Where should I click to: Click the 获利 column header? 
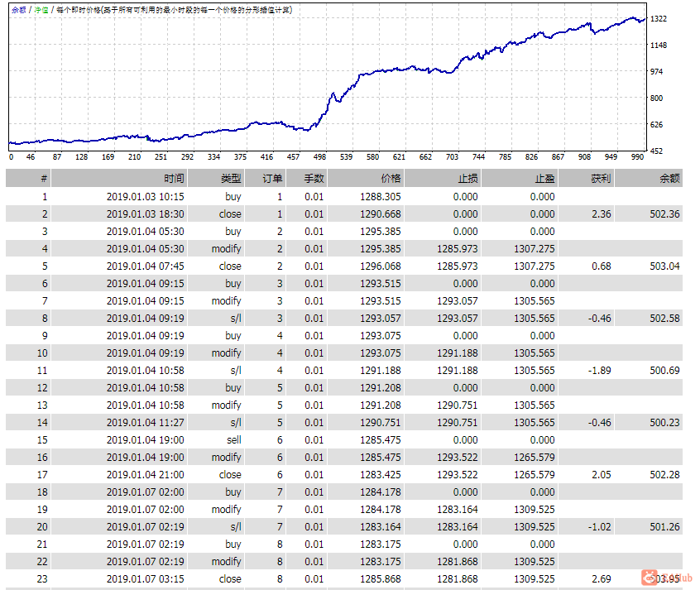pos(586,179)
